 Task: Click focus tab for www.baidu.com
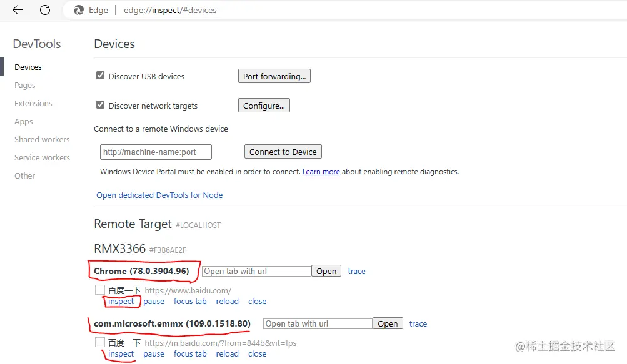click(190, 302)
